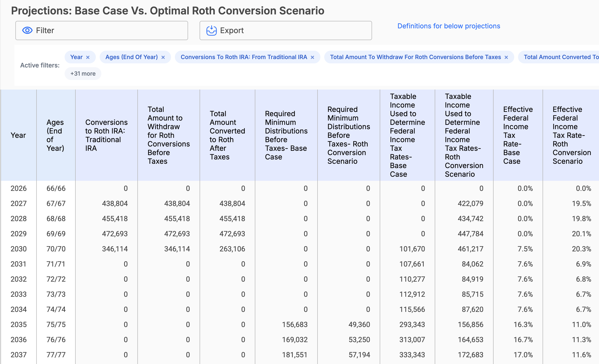Click 101,670 base case taxable income
This screenshot has height=364, width=599.
(x=412, y=249)
